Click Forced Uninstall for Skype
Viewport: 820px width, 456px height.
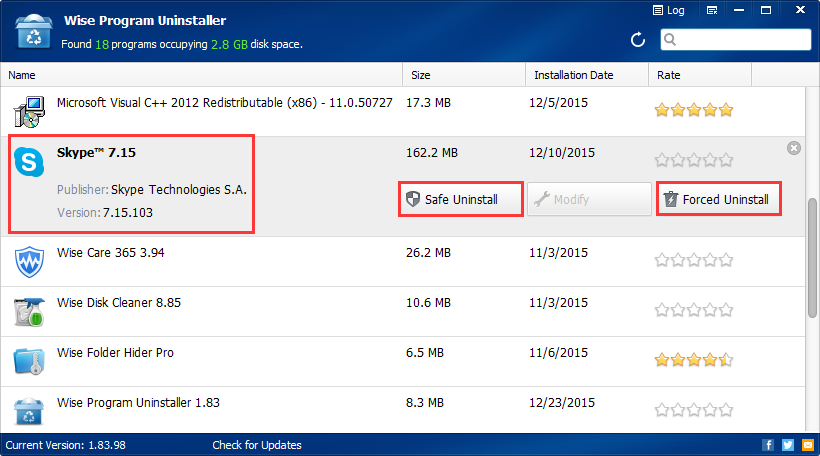(719, 199)
